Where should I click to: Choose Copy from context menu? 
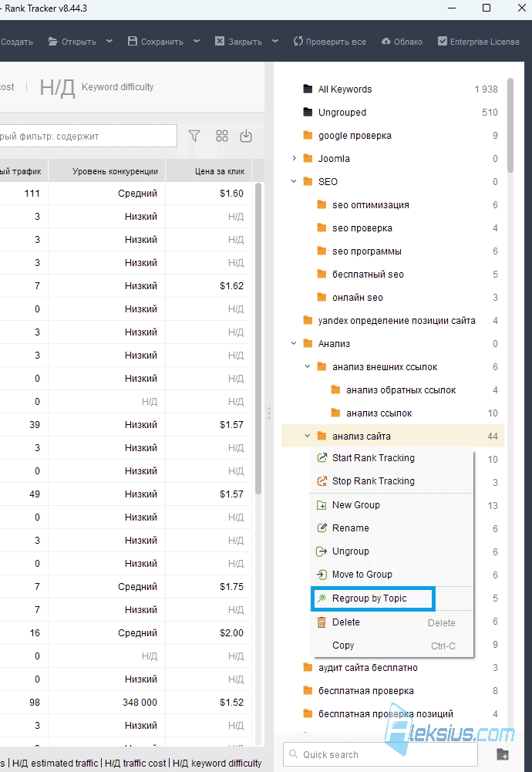(x=392, y=646)
